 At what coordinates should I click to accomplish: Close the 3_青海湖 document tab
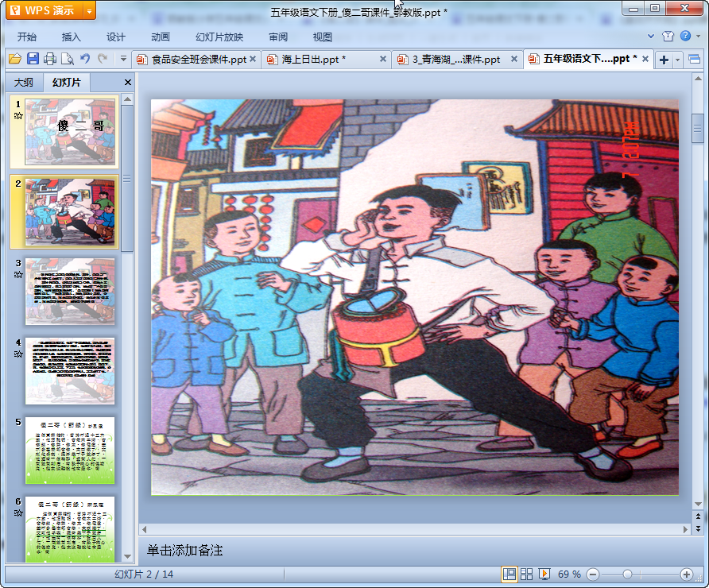pyautogui.click(x=514, y=59)
